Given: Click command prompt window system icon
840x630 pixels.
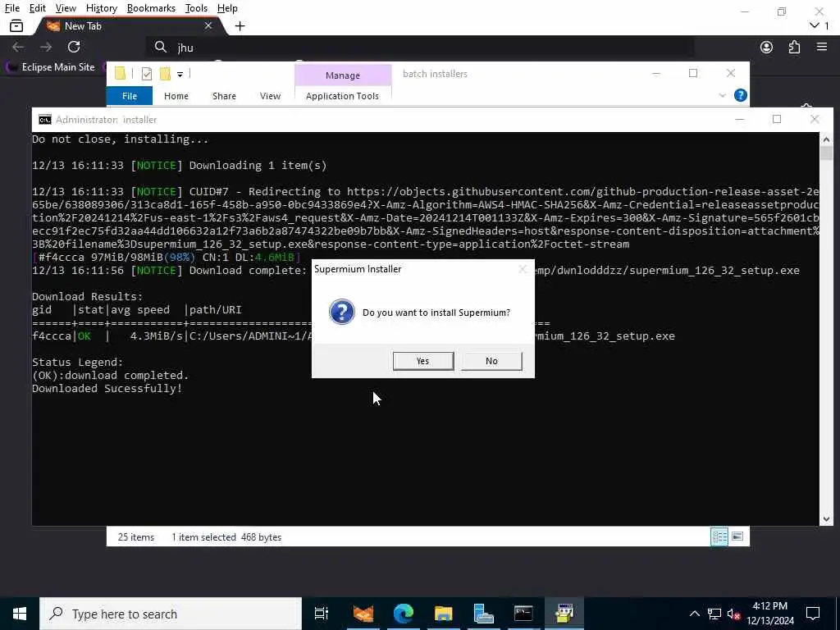Looking at the screenshot, I should point(45,120).
